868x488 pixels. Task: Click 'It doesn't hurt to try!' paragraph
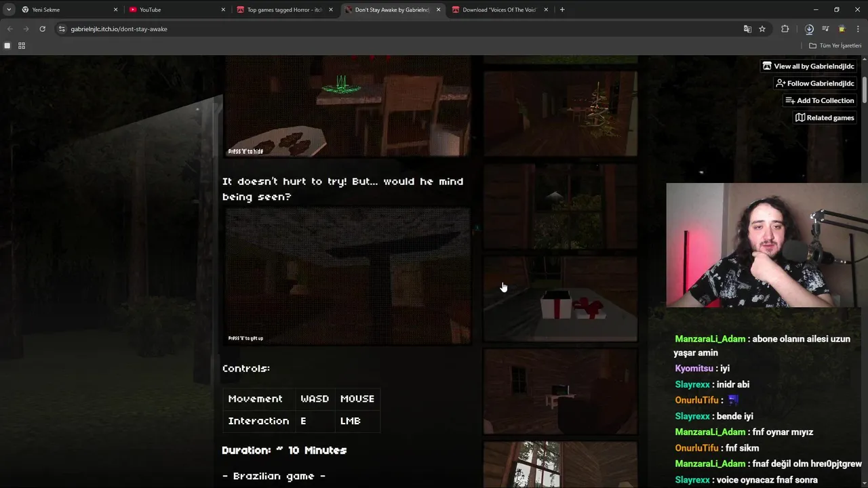pyautogui.click(x=343, y=189)
